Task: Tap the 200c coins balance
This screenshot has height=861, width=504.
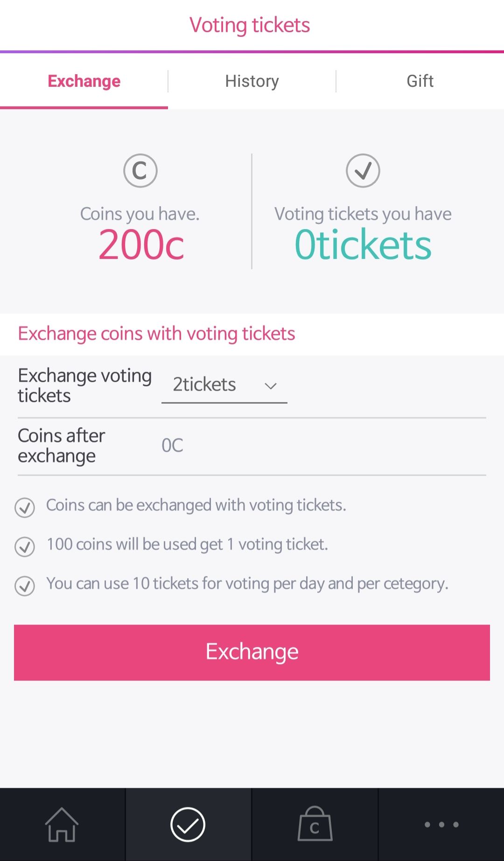Action: [141, 245]
